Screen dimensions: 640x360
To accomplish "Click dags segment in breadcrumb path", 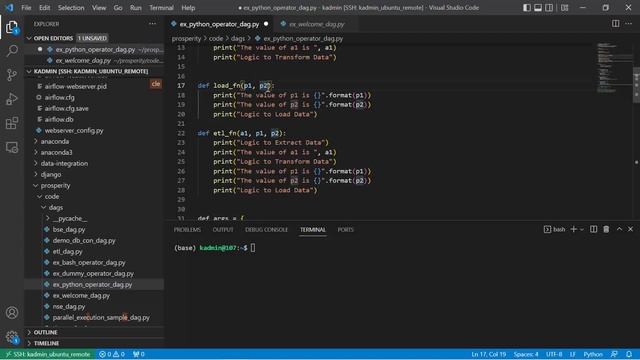I will [238, 38].
